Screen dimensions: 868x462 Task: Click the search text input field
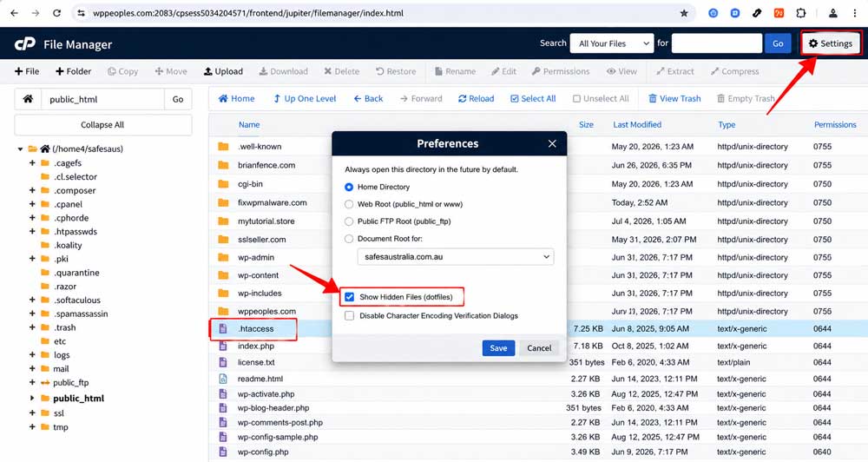point(717,43)
